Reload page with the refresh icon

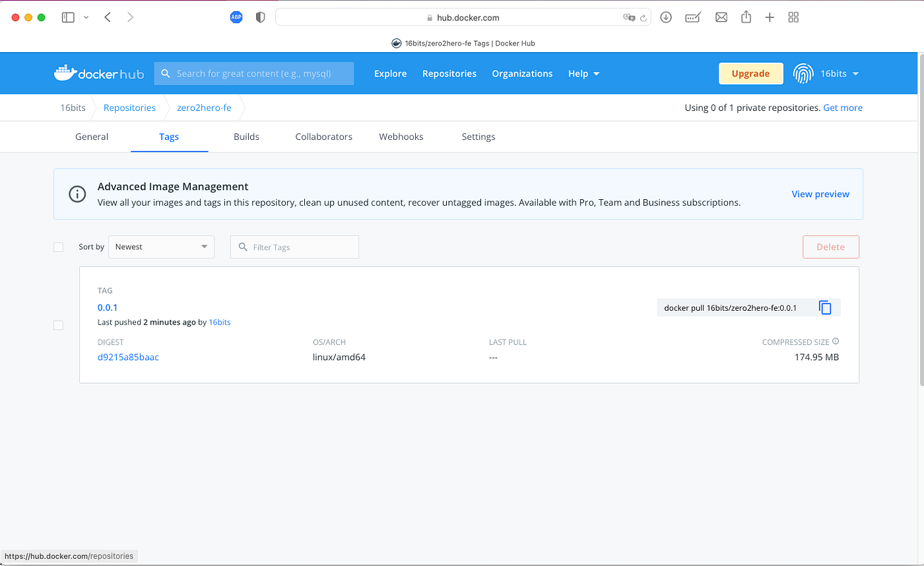(642, 18)
